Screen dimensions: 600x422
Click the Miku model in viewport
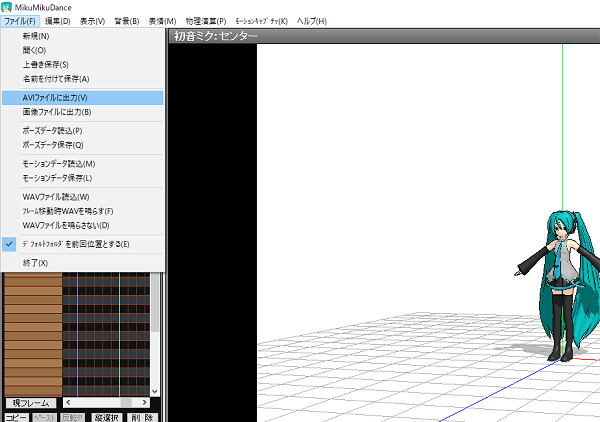coord(562,285)
